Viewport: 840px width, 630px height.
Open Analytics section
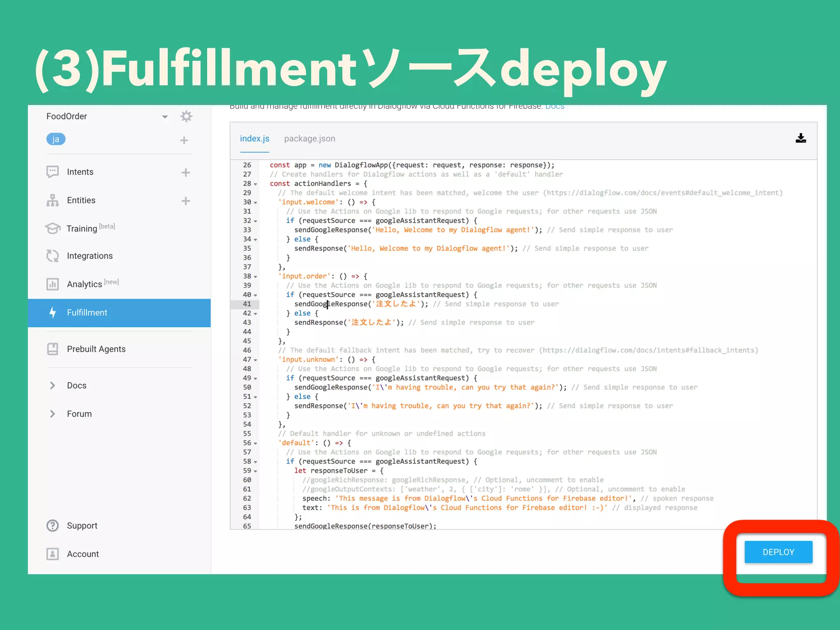93,284
